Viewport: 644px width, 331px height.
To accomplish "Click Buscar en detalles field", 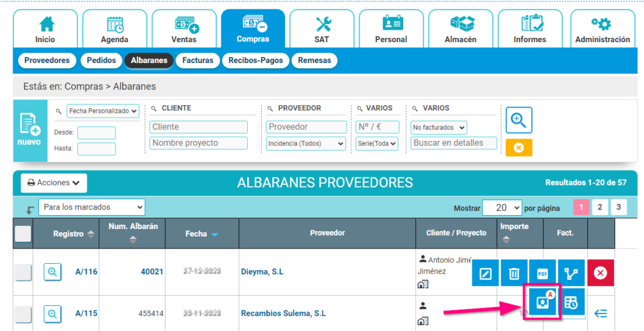I will [454, 143].
